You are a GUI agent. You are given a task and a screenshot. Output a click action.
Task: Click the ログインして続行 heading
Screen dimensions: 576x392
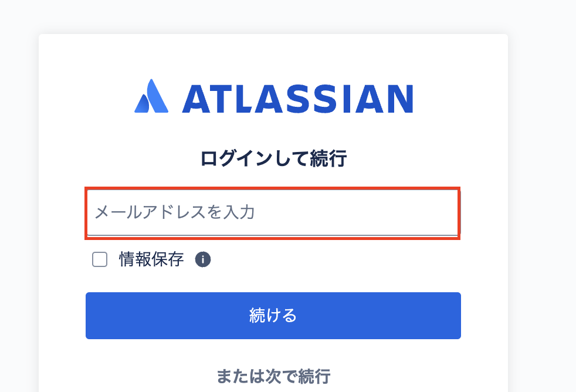[273, 158]
